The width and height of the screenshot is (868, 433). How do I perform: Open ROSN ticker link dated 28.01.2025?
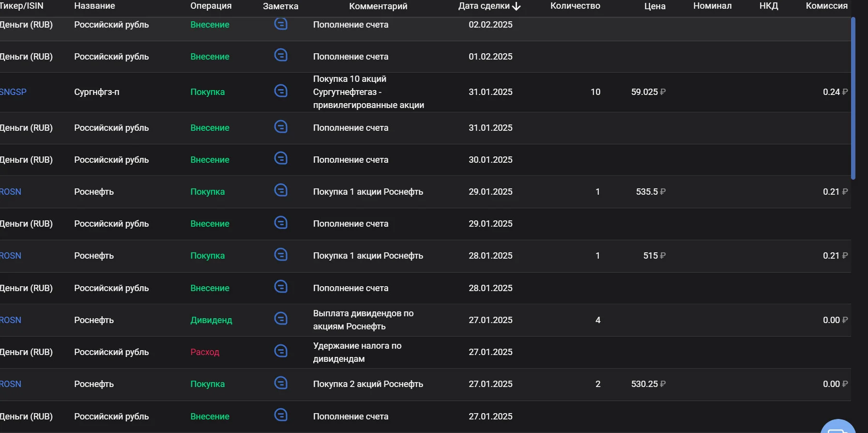click(x=11, y=256)
